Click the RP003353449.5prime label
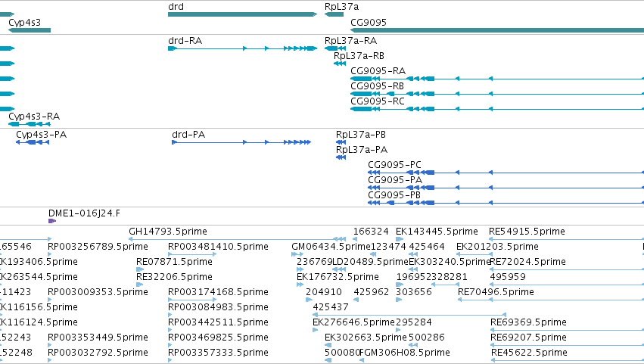The width and height of the screenshot is (644, 364). coord(98,338)
